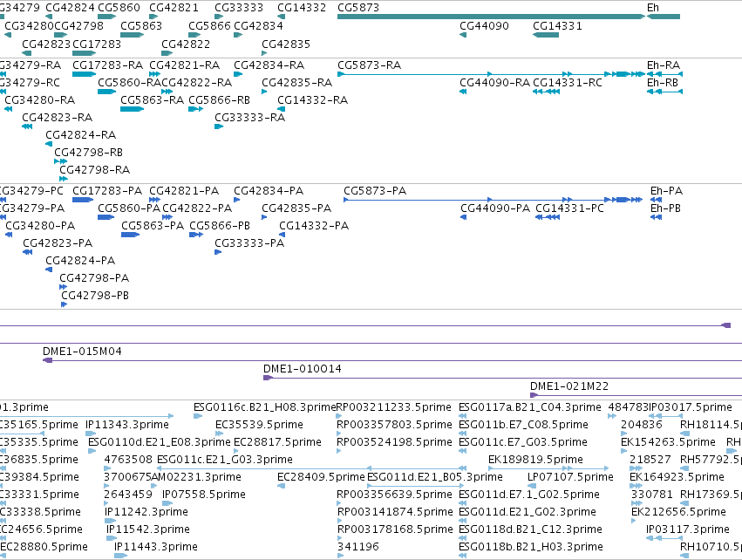This screenshot has height=560, width=742.
Task: Select BAC clone DME1-015M04
Action: (392, 361)
